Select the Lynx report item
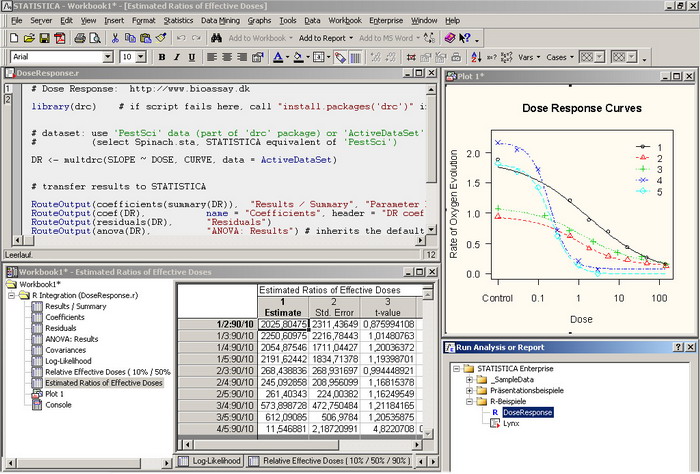Viewport: 700px width, 474px height. click(511, 424)
